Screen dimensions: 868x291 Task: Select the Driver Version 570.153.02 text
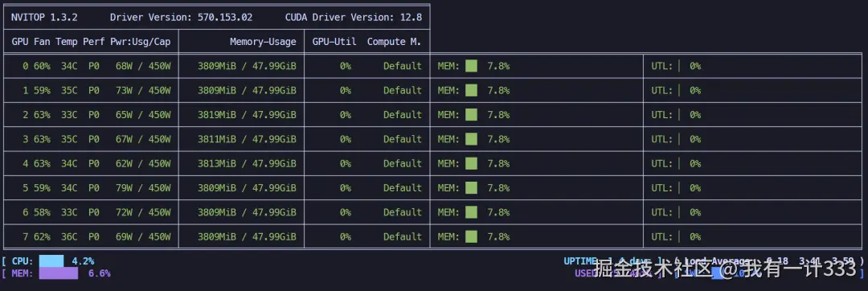[181, 17]
